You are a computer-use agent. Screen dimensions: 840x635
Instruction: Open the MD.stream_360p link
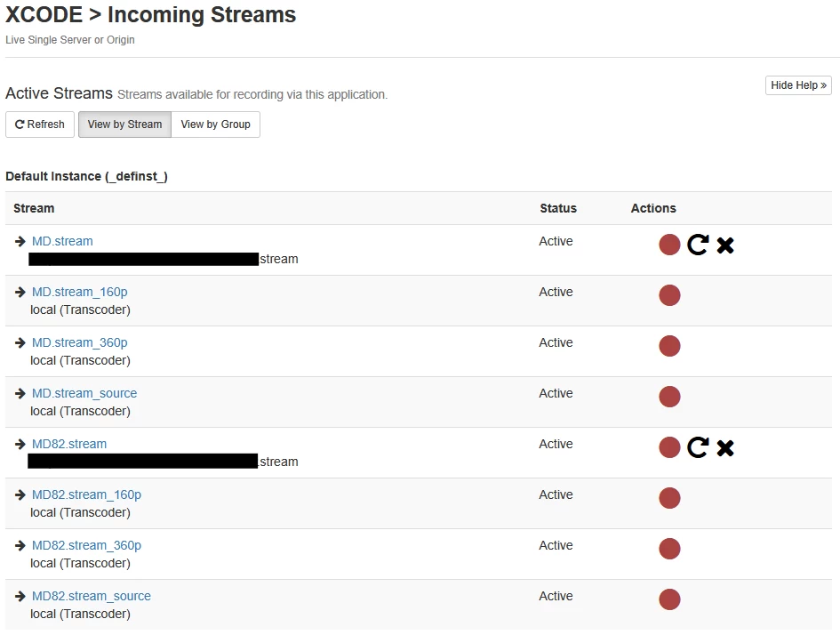coord(80,342)
